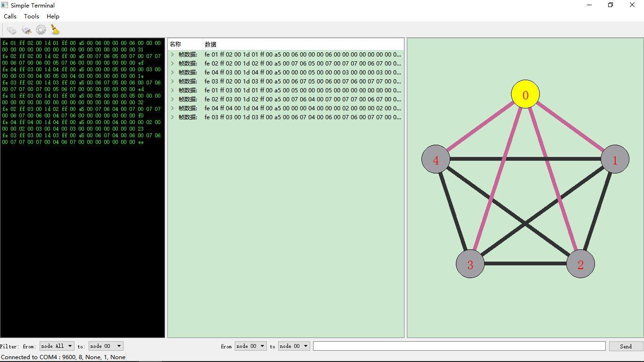
Task: Select data cell starting fe 01 ff 02
Action: (303, 54)
